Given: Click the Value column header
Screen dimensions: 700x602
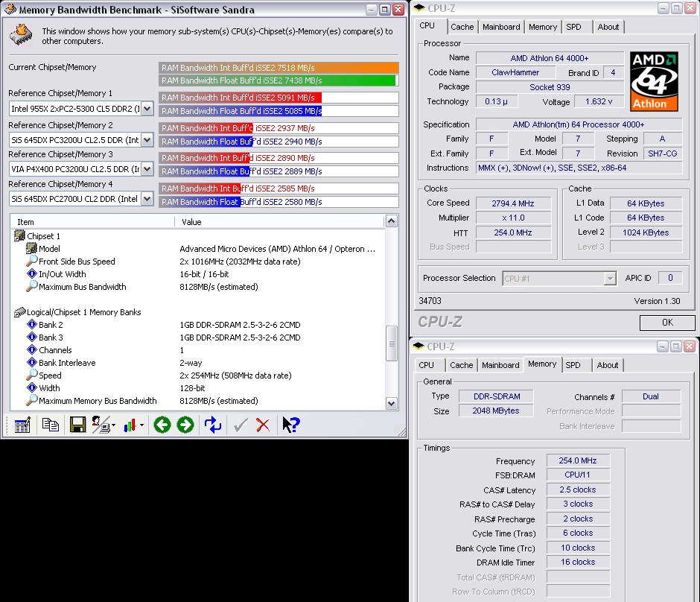Looking at the screenshot, I should pos(279,222).
